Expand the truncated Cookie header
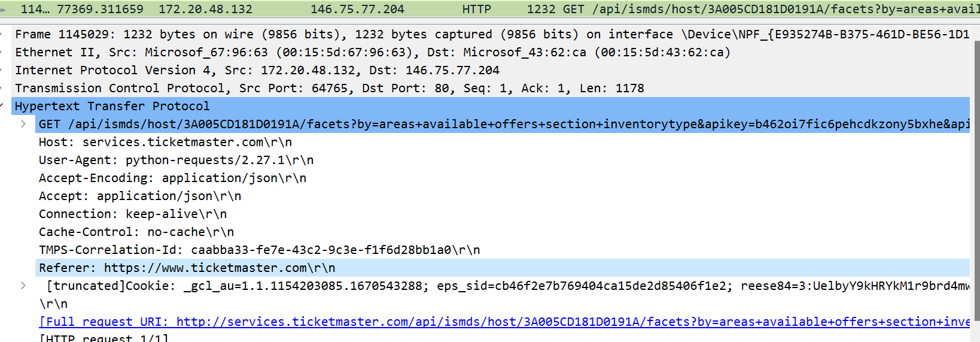 click(x=23, y=286)
